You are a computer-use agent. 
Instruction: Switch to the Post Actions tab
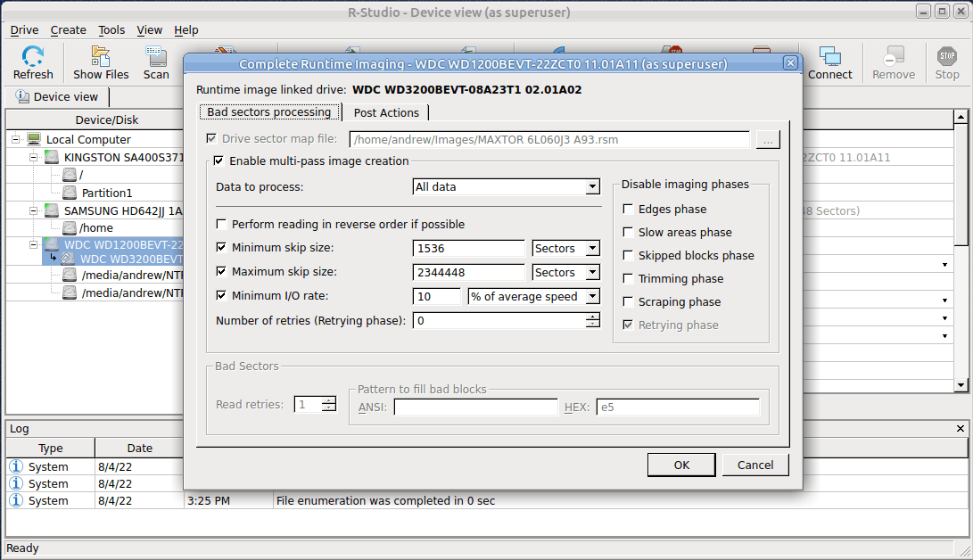(x=386, y=112)
